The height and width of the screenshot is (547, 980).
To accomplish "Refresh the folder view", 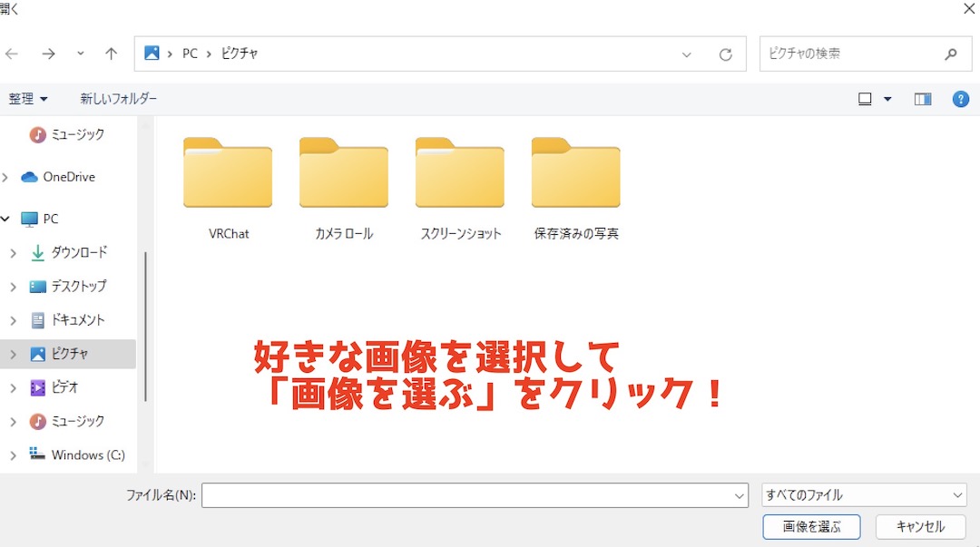I will pyautogui.click(x=725, y=54).
